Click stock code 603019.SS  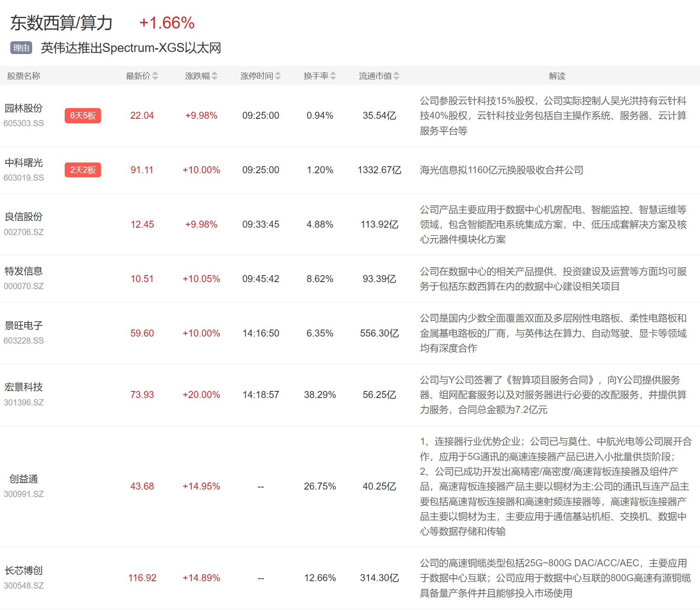pyautogui.click(x=23, y=178)
